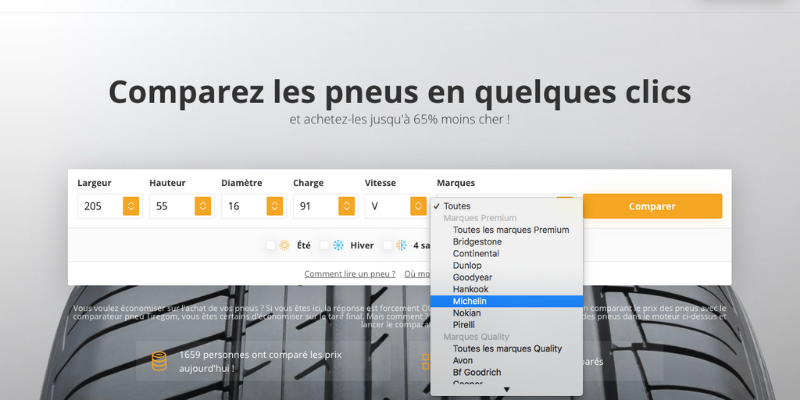The image size is (800, 400).
Task: Open the 'Comment lire un pneu ?' link
Action: [350, 273]
